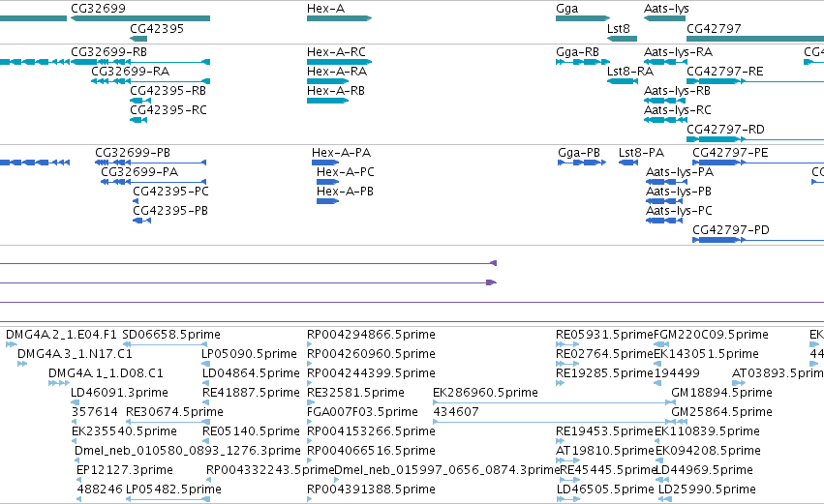The height and width of the screenshot is (504, 824).
Task: Select protein CG42797-PD
Action: [x=730, y=230]
